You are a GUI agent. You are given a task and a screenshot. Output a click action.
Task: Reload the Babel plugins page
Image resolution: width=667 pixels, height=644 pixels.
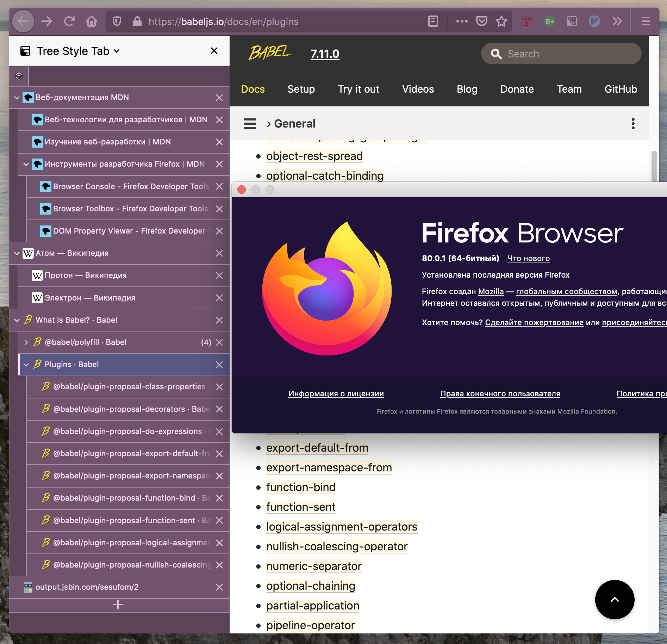click(x=69, y=21)
